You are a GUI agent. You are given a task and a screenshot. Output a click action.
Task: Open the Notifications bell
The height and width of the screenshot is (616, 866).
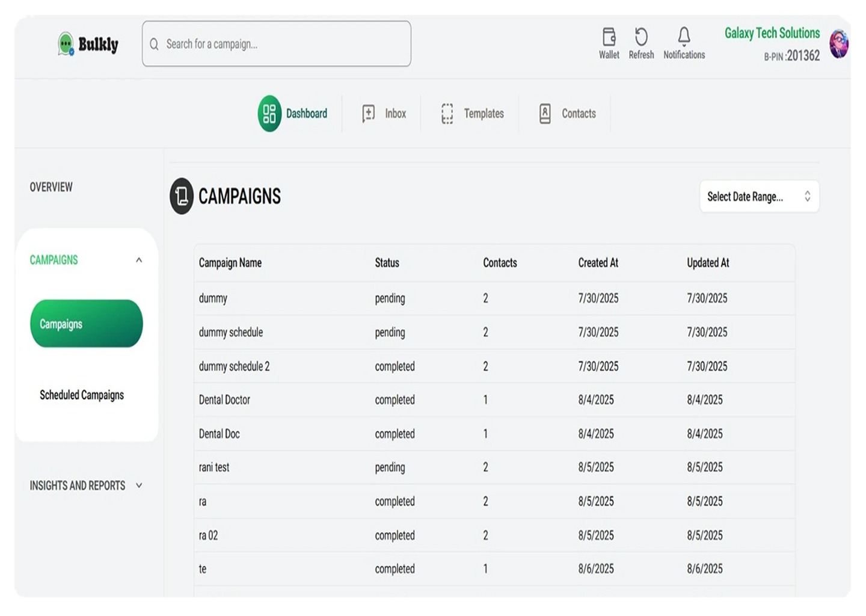tap(684, 37)
